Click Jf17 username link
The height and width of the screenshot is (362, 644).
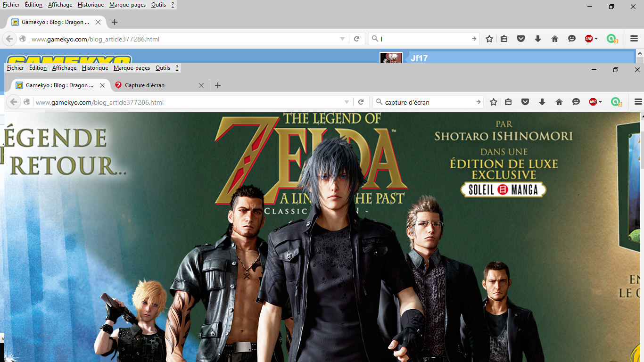tap(419, 58)
